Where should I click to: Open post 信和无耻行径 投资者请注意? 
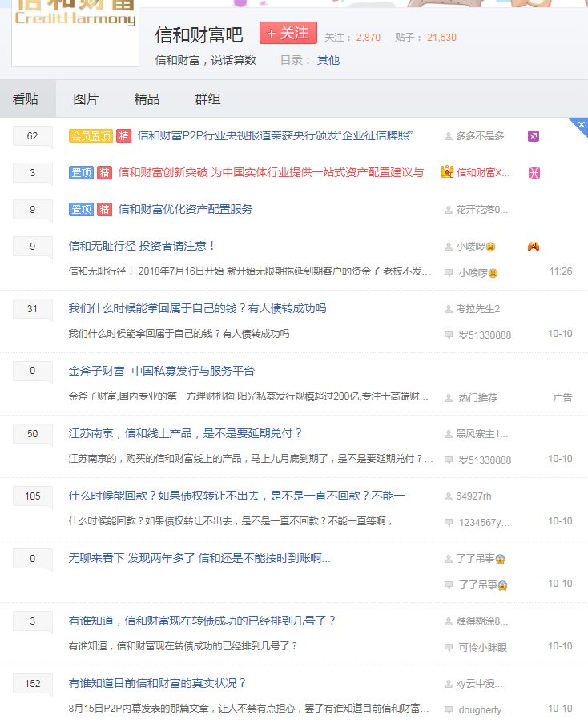(x=141, y=246)
